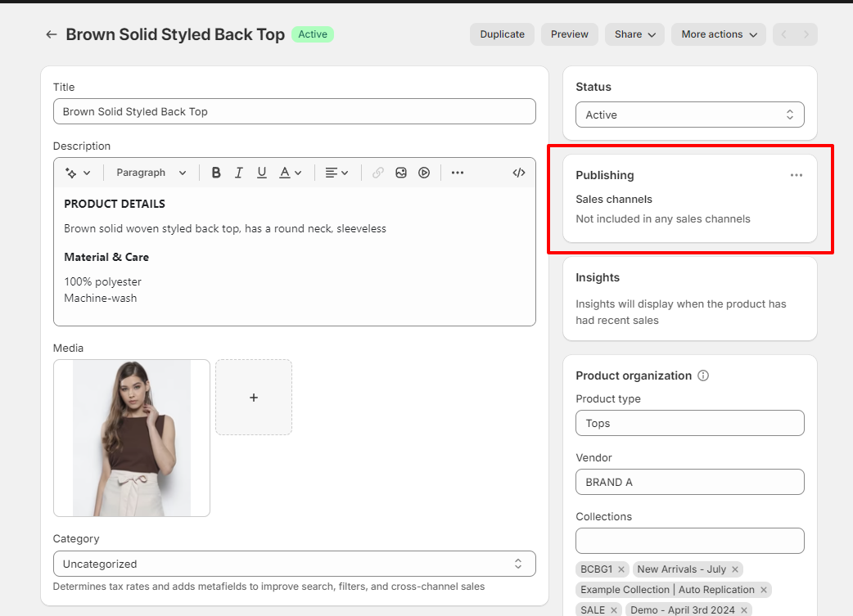Insert a link in the description

tap(377, 173)
